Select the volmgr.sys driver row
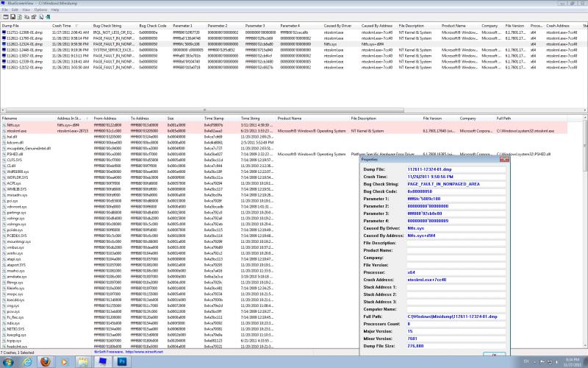 point(179,218)
